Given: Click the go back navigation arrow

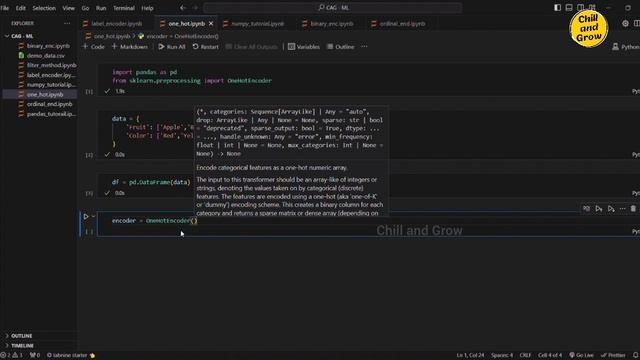Looking at the screenshot, I should (183, 7).
